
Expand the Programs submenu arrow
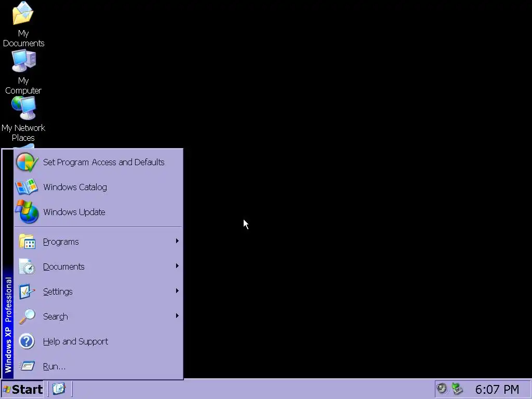pyautogui.click(x=177, y=241)
